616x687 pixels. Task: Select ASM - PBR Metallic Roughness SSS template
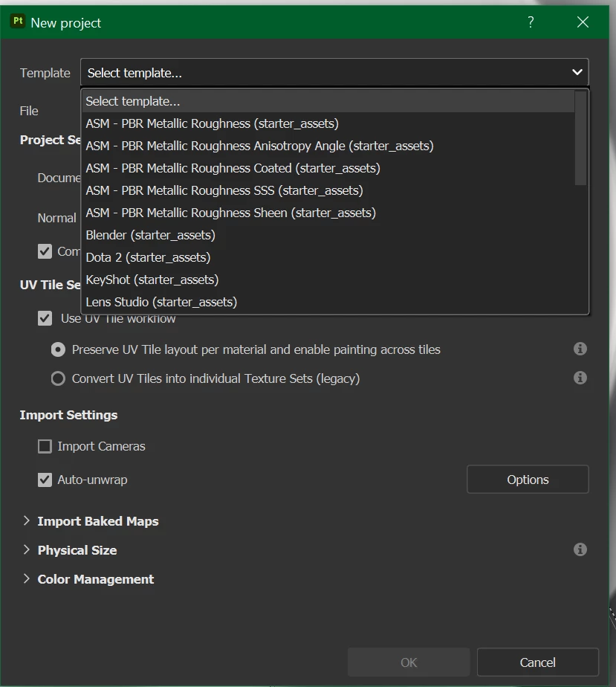click(224, 190)
